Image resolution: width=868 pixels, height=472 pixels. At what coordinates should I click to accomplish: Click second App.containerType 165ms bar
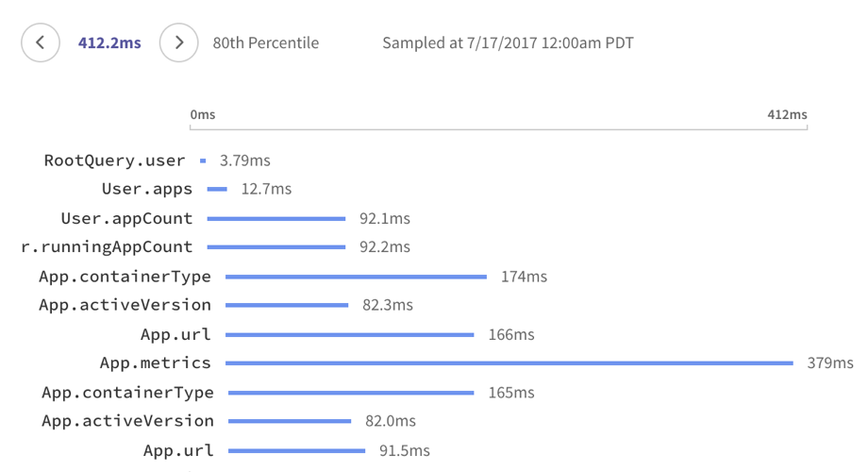pyautogui.click(x=351, y=393)
